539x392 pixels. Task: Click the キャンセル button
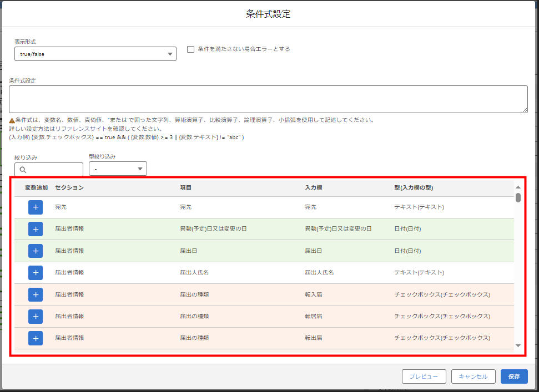tap(473, 376)
